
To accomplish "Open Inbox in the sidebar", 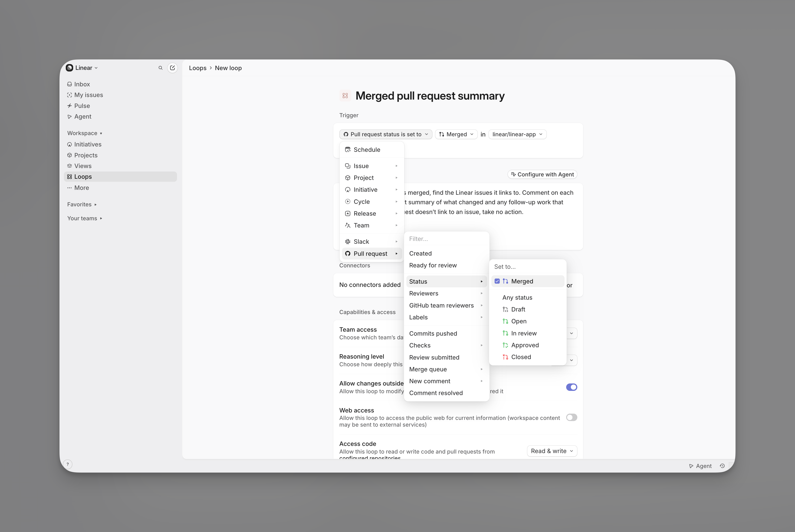I will 120,84.
